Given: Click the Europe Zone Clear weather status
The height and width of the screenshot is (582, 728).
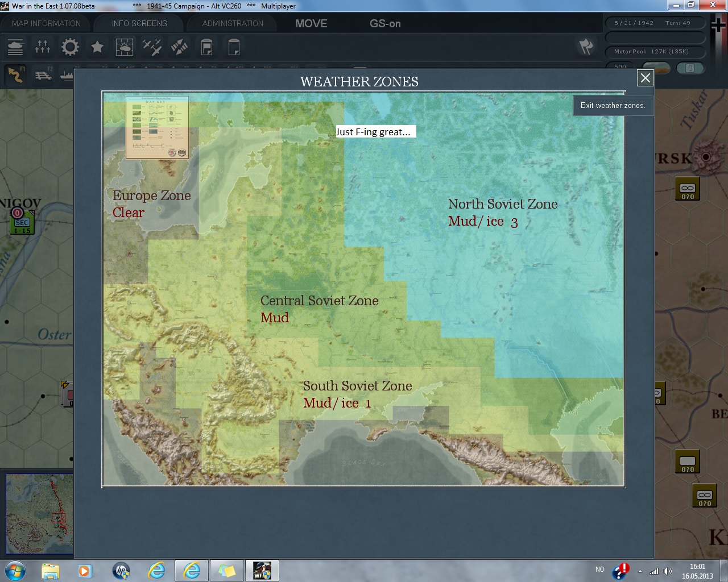Looking at the screenshot, I should (x=129, y=213).
